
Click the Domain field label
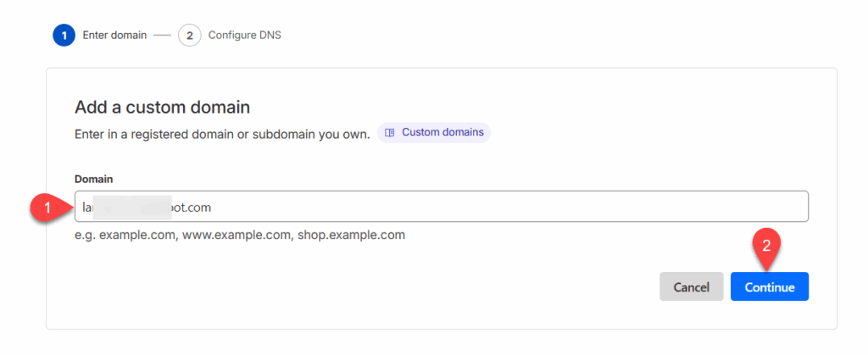click(94, 180)
